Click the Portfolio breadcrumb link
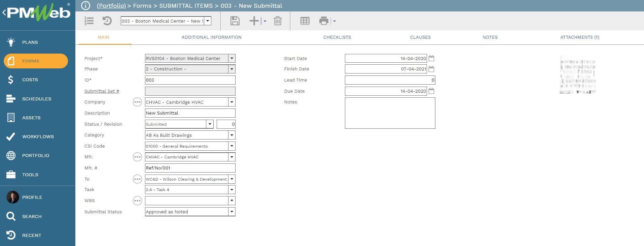The image size is (644, 246). pos(111,6)
